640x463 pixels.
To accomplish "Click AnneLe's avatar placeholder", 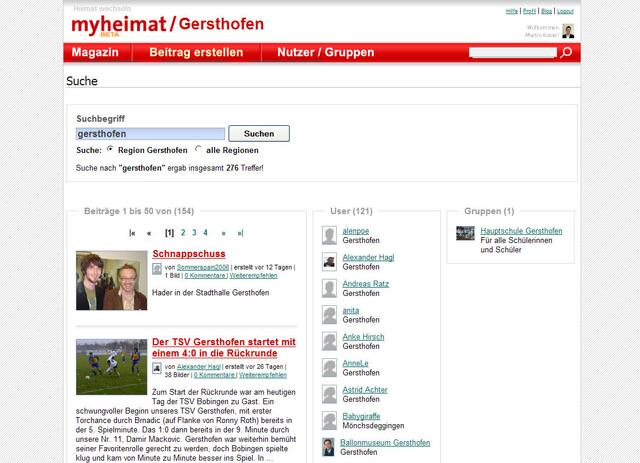I will coord(329,368).
